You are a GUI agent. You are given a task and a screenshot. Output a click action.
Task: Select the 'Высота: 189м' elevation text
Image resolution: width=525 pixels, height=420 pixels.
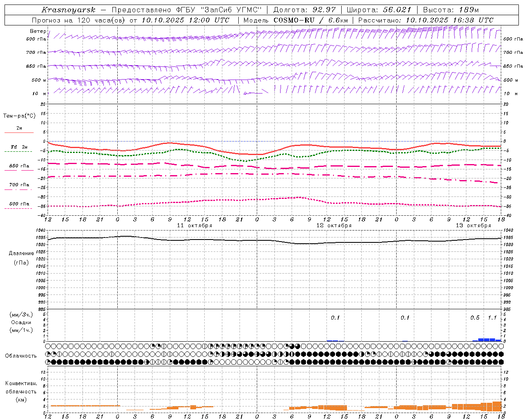[451, 10]
